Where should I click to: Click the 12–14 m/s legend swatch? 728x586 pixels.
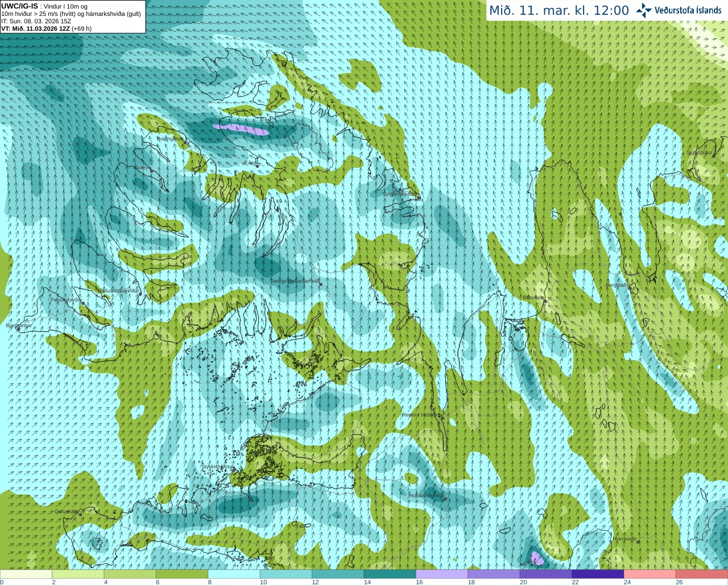click(338, 574)
